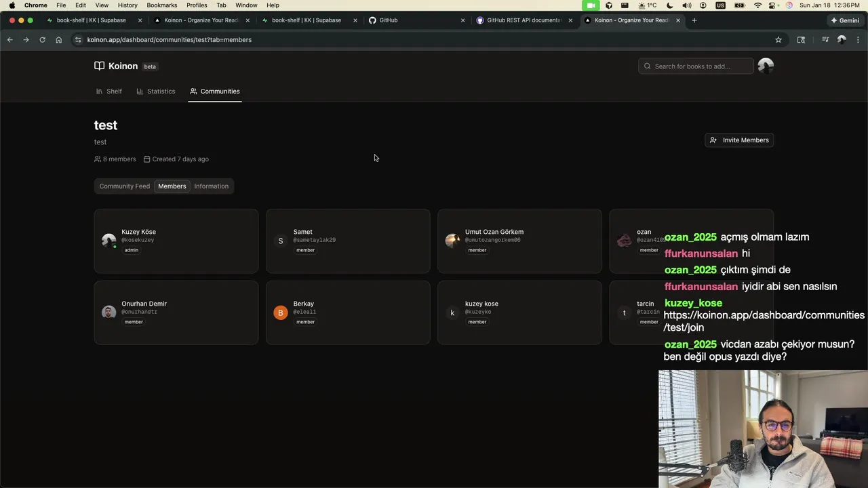Screen dimensions: 868x488
Task: Open Chrome's three-dot menu
Action: [x=858, y=40]
